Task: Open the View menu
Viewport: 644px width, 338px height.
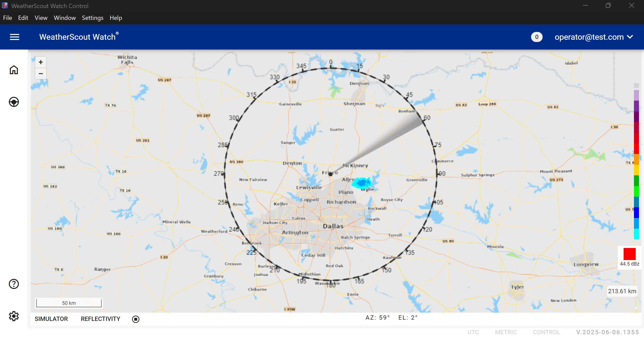Action: [x=41, y=18]
